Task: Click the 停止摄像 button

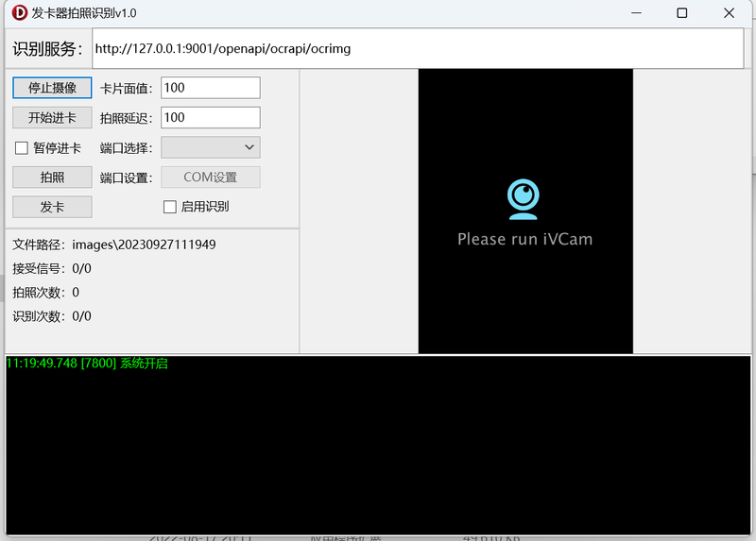Action: [x=52, y=88]
